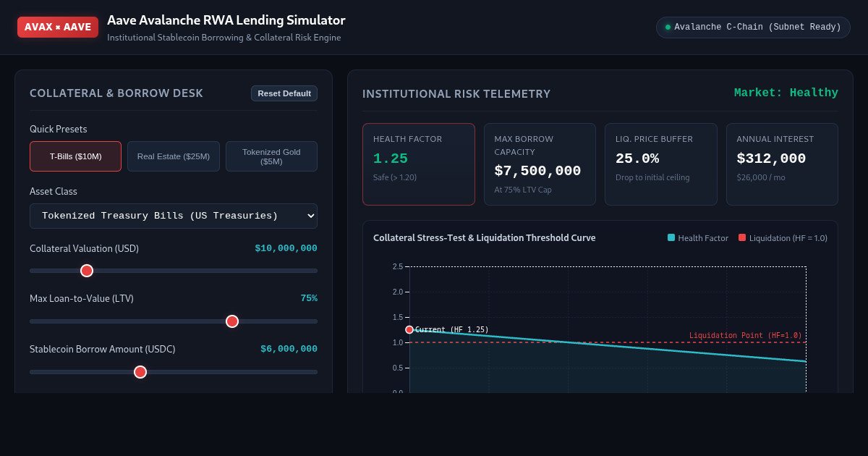Adjust the Max Loan-to-Value slider handle
Screen dimensions: 868x456
(232, 321)
